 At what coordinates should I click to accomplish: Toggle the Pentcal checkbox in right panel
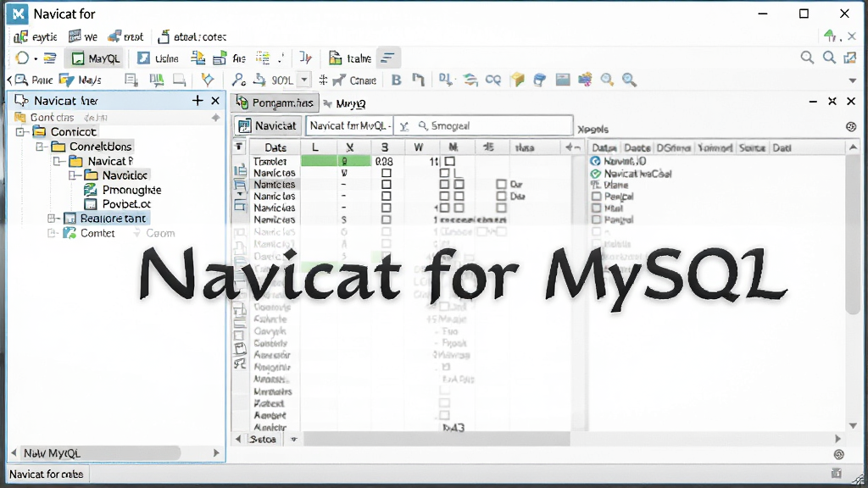596,197
